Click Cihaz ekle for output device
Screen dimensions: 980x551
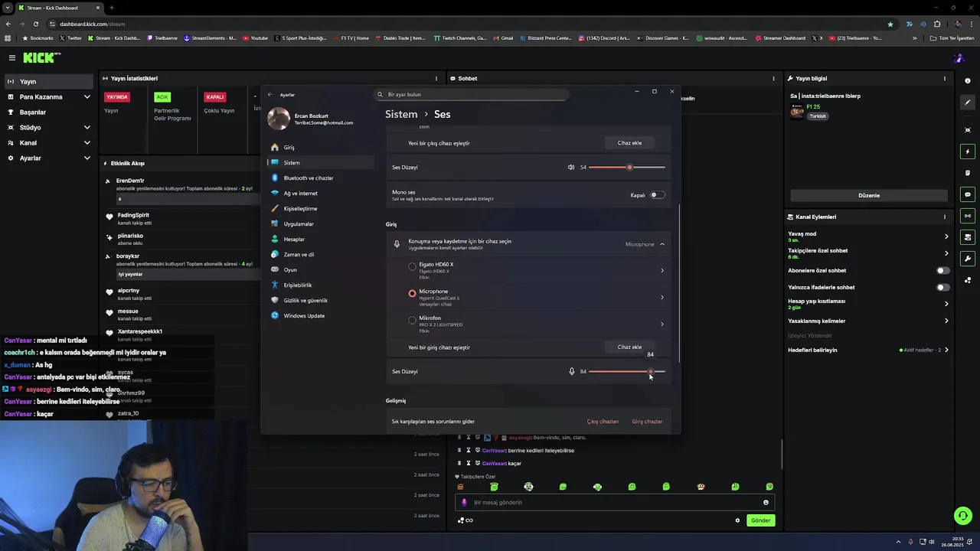tap(629, 142)
